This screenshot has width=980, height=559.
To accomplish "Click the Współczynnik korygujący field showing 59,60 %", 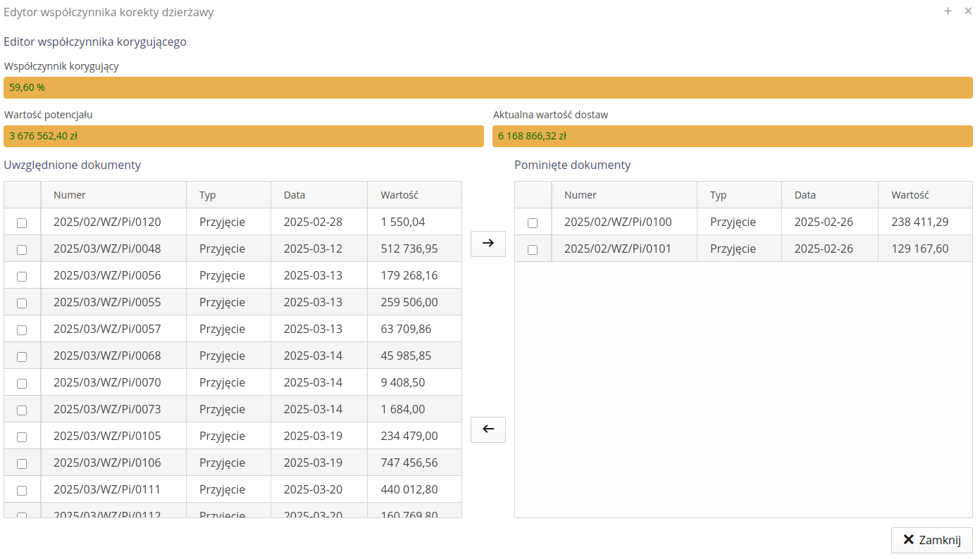I will tap(488, 88).
